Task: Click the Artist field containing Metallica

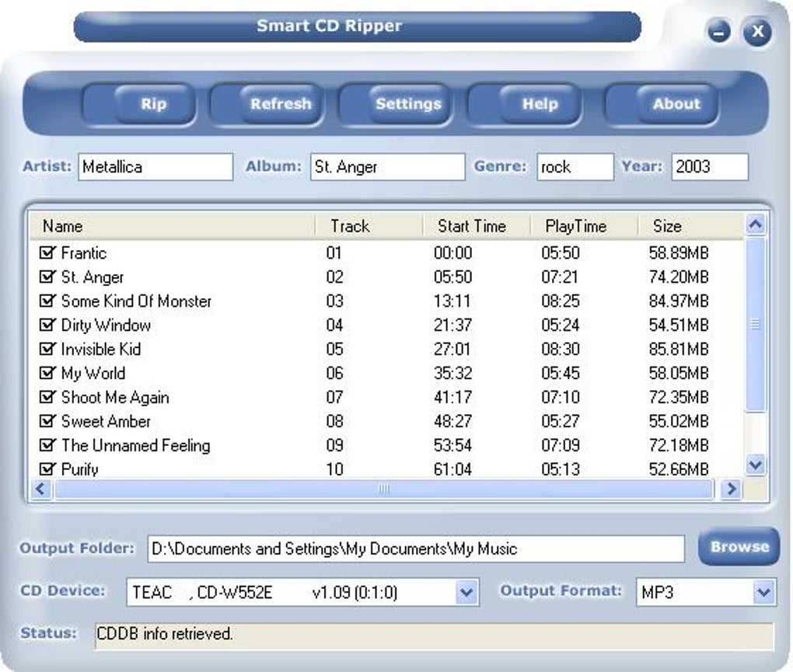Action: click(x=155, y=167)
